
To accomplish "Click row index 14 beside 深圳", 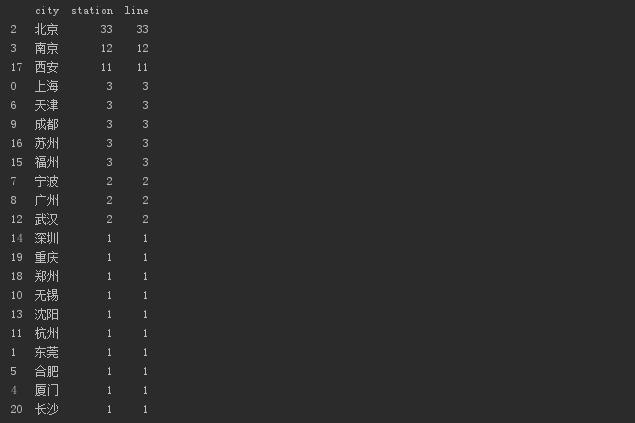I will [x=15, y=238].
